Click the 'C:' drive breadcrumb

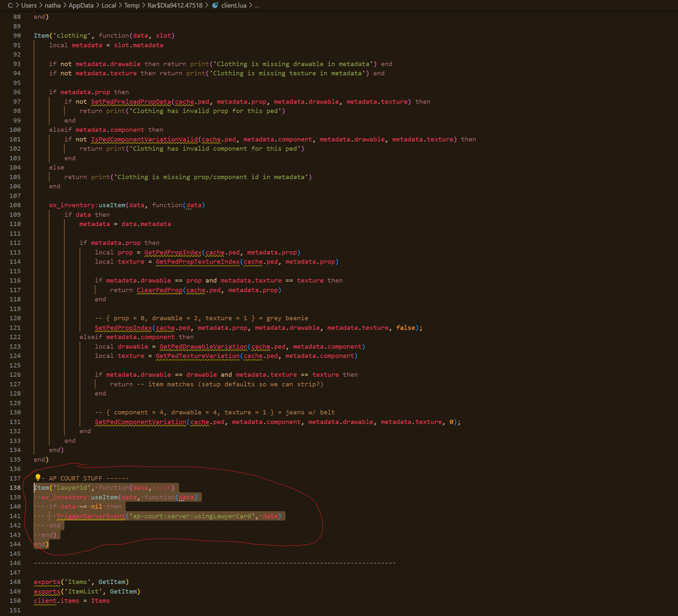point(11,5)
